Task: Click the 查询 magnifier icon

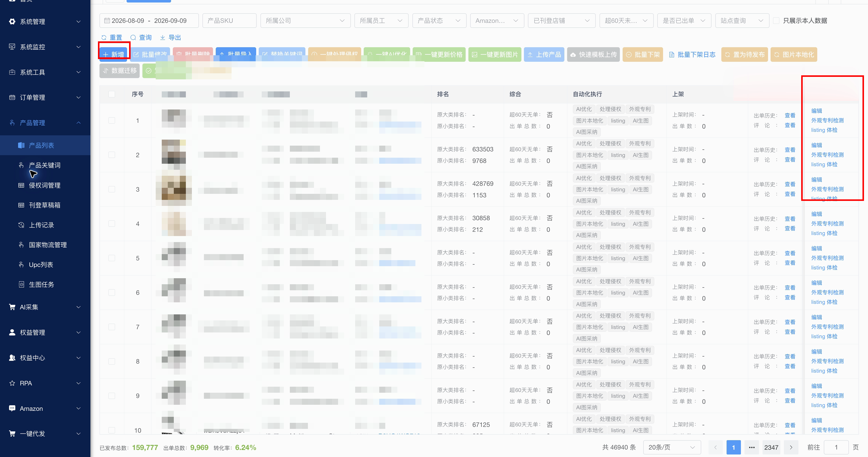Action: (133, 37)
